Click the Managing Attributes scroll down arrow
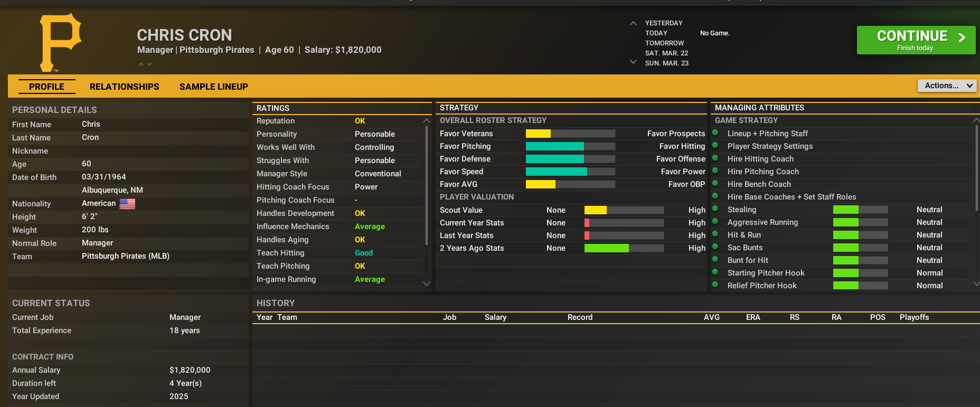 [976, 283]
